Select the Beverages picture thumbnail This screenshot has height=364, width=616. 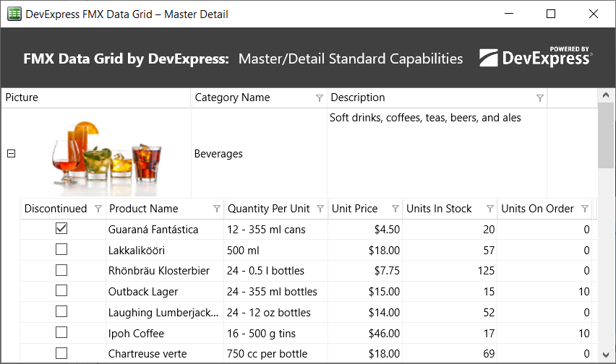[x=107, y=158]
